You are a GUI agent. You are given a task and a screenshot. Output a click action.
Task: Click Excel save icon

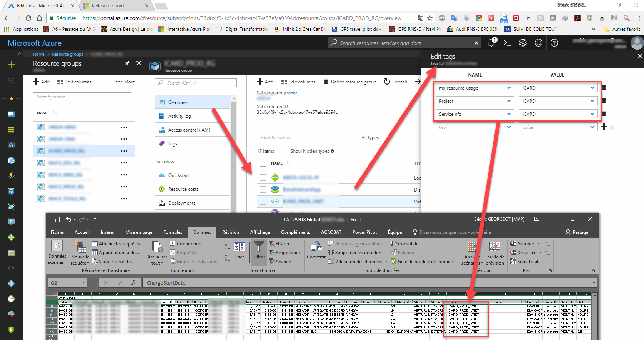pyautogui.click(x=57, y=220)
